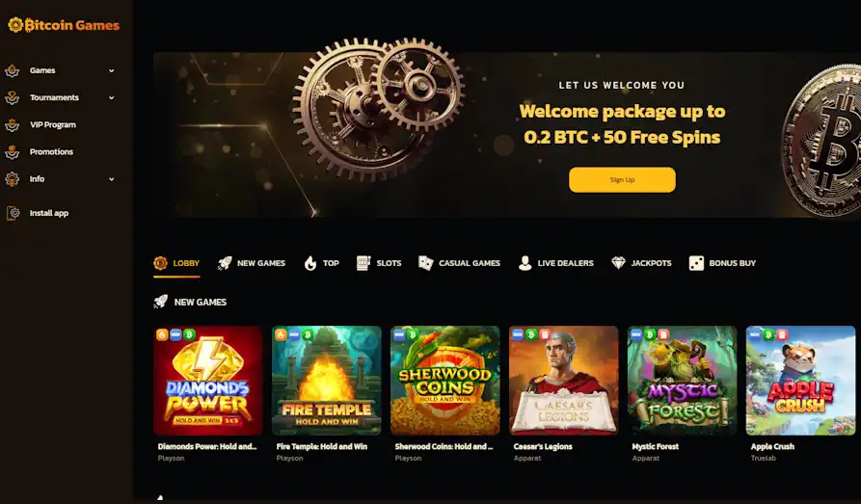Open the Caesar's Legions game title link
The height and width of the screenshot is (504, 861).
point(543,446)
